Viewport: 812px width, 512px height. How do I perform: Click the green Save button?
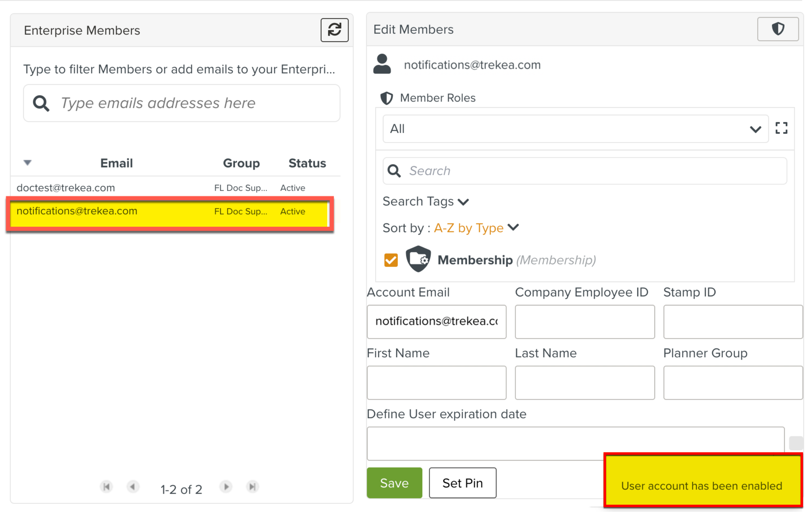[x=394, y=483]
